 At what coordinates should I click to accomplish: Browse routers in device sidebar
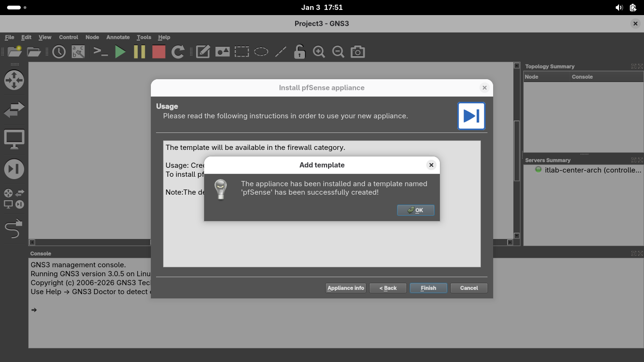click(x=14, y=80)
